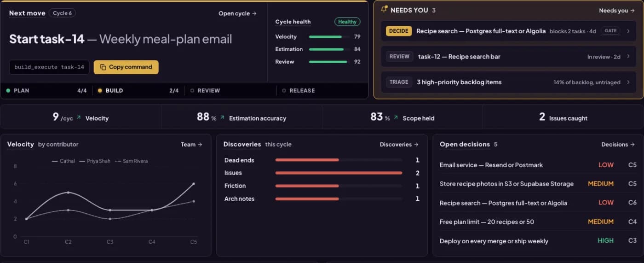Switch to the BUILD stage tab
The image size is (644, 263).
[138, 91]
